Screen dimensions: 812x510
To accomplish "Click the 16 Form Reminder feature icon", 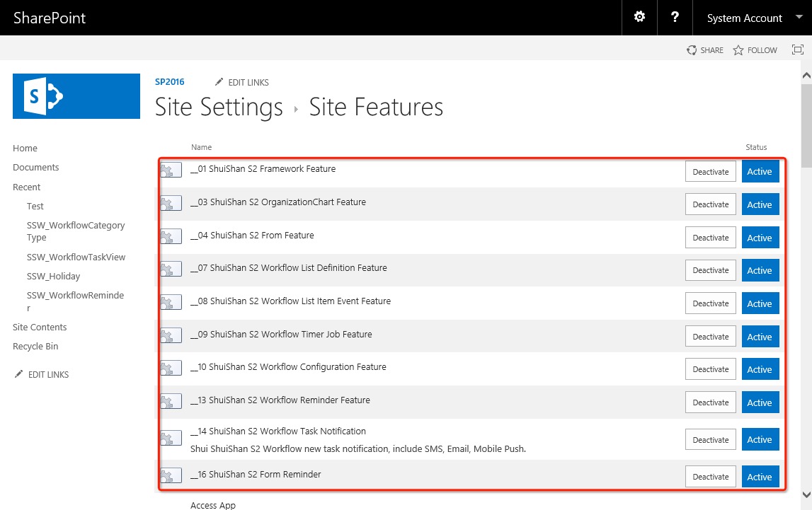I will pos(171,475).
